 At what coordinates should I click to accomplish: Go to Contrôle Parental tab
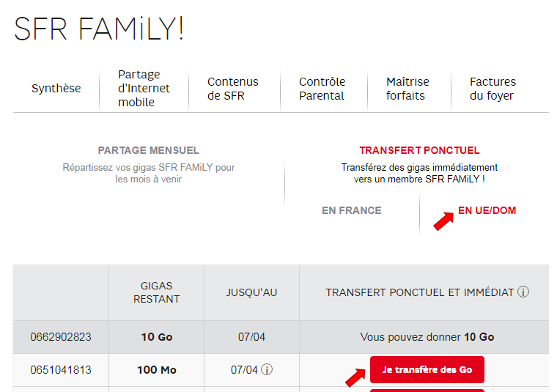pyautogui.click(x=322, y=89)
